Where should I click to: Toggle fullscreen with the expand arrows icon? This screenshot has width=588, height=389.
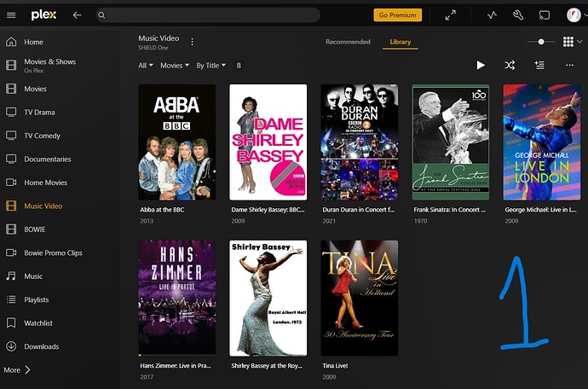point(451,15)
